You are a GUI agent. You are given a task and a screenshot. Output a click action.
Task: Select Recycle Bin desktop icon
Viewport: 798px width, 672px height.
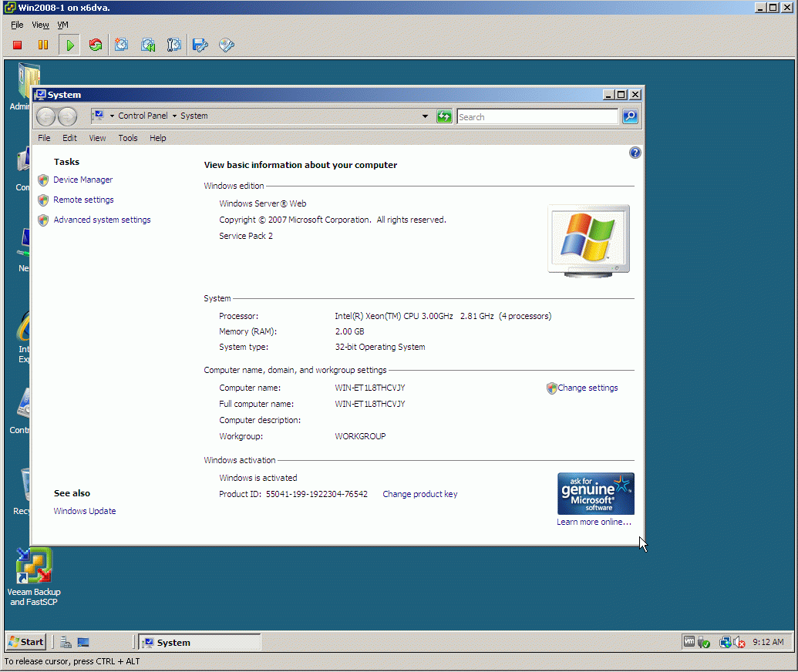coord(22,492)
